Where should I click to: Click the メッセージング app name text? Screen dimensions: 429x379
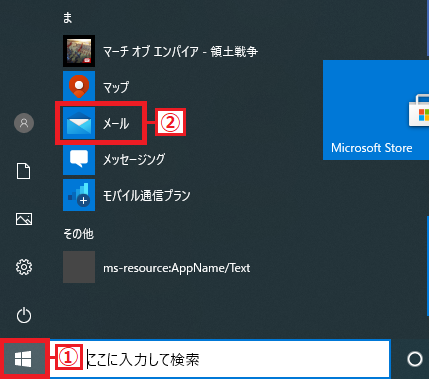click(134, 159)
